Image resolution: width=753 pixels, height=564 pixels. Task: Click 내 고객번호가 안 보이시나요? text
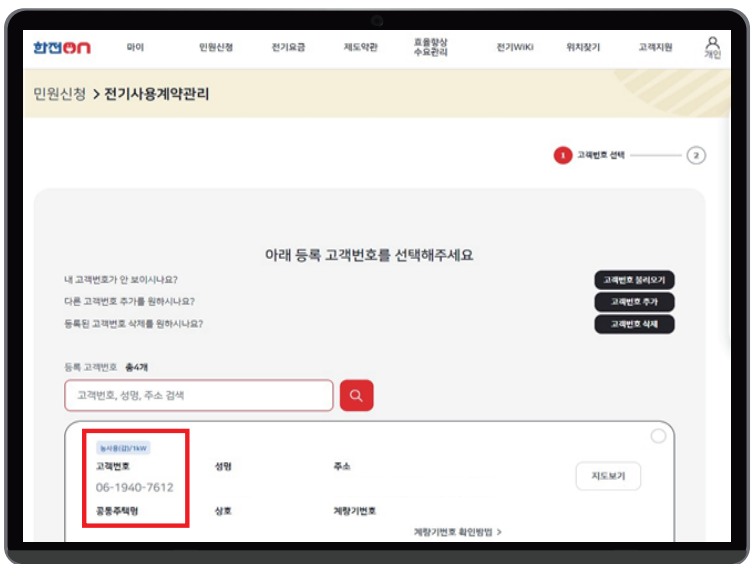coord(121,280)
